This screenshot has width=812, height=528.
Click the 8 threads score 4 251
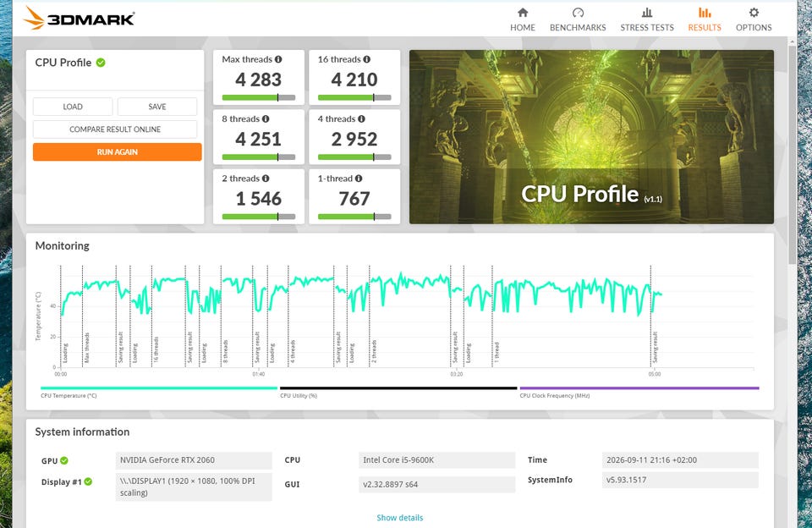[259, 140]
